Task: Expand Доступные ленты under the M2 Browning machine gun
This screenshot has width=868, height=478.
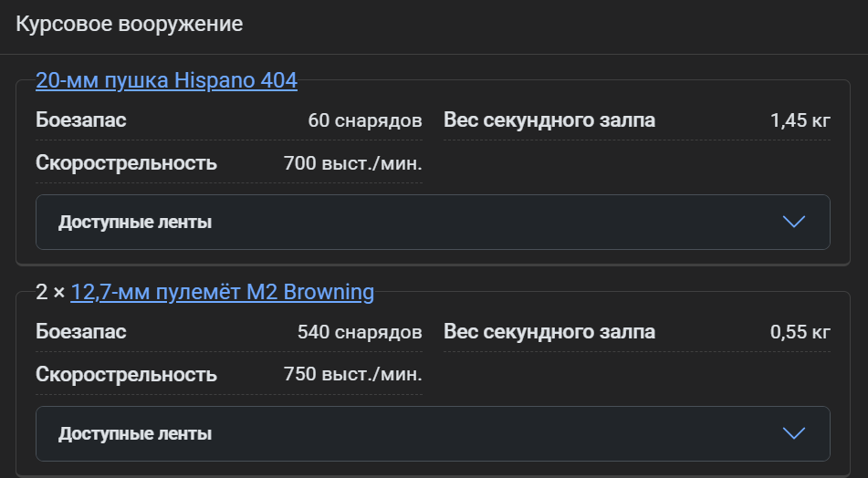Action: [x=135, y=433]
